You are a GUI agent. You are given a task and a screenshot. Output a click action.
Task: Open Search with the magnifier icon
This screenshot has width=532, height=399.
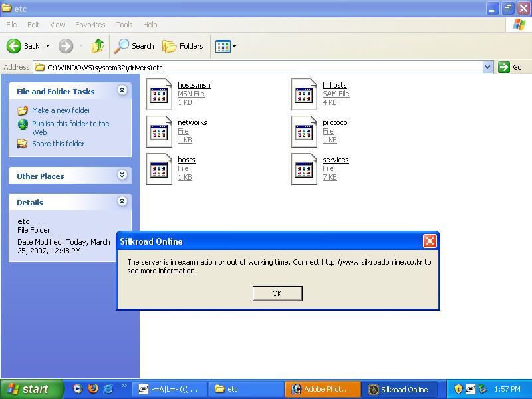[x=121, y=46]
